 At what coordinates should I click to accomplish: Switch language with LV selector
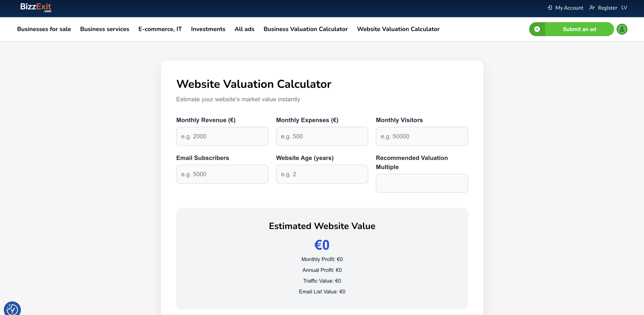click(624, 8)
